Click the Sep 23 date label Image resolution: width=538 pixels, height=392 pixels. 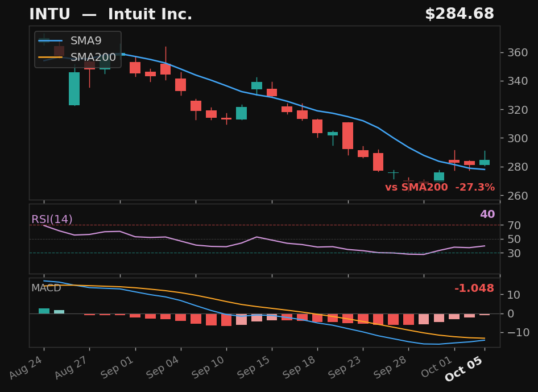(345, 368)
